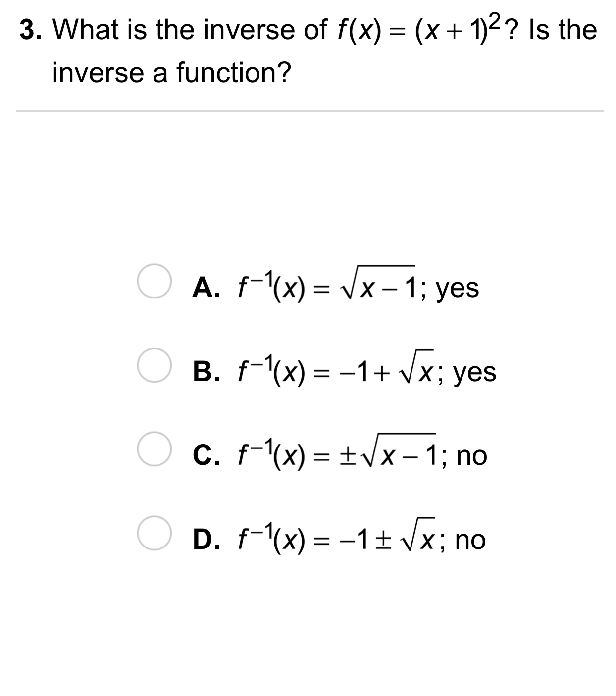Pick the radio button for answer D
The width and height of the screenshot is (616, 696).
click(x=154, y=539)
